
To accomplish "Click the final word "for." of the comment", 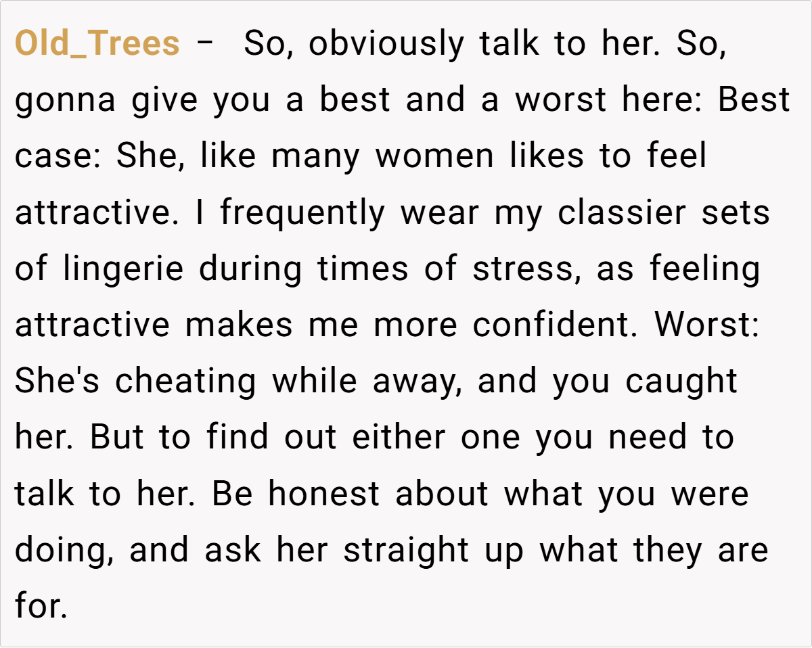I will 41,605.
